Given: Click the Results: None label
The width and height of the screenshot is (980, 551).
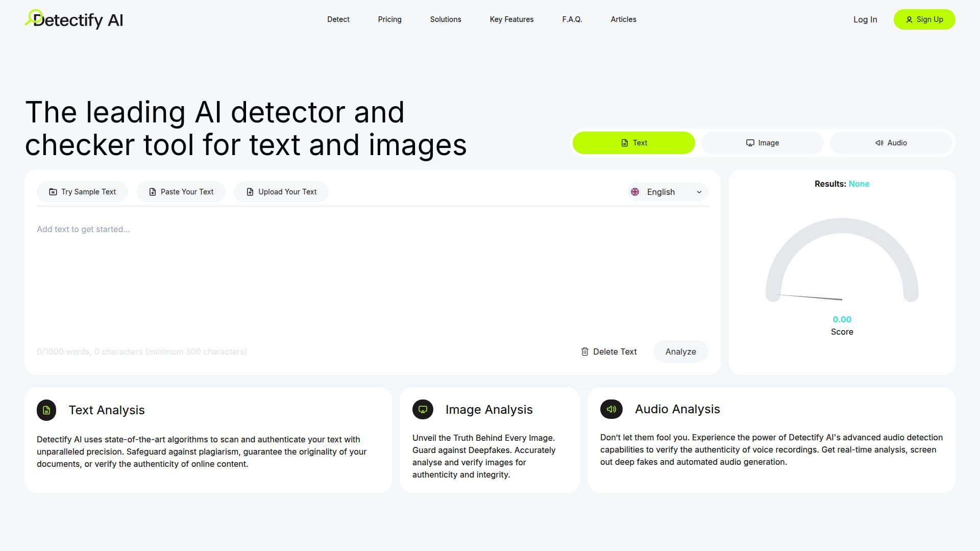Looking at the screenshot, I should tap(842, 184).
